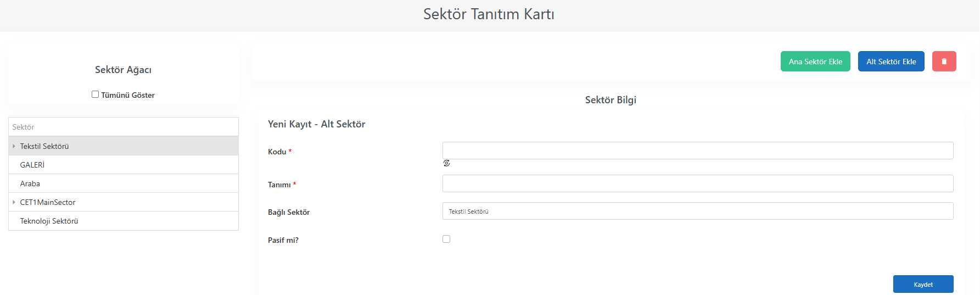Click the Alt Sektör Ekle button
Image resolution: width=980 pixels, height=295 pixels.
pos(891,62)
